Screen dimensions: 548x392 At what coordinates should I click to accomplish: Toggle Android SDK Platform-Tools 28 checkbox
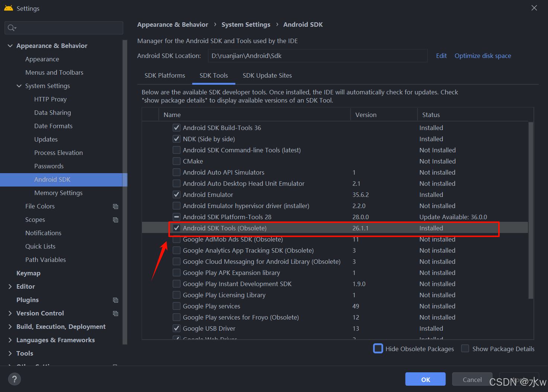tap(177, 217)
